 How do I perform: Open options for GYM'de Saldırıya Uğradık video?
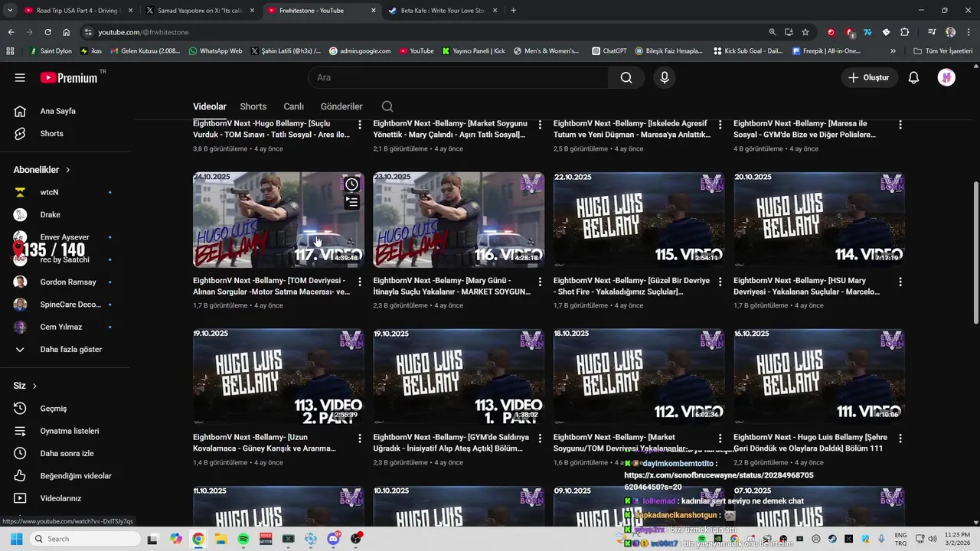540,439
